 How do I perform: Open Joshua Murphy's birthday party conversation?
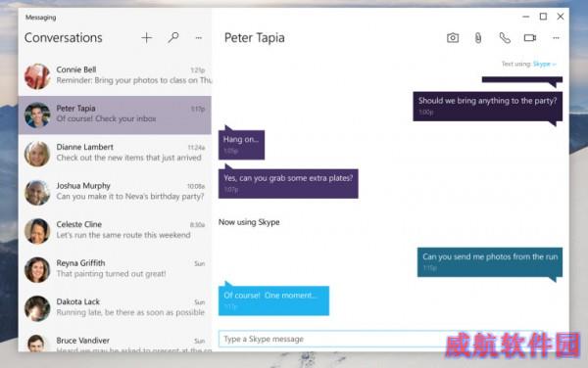click(115, 192)
